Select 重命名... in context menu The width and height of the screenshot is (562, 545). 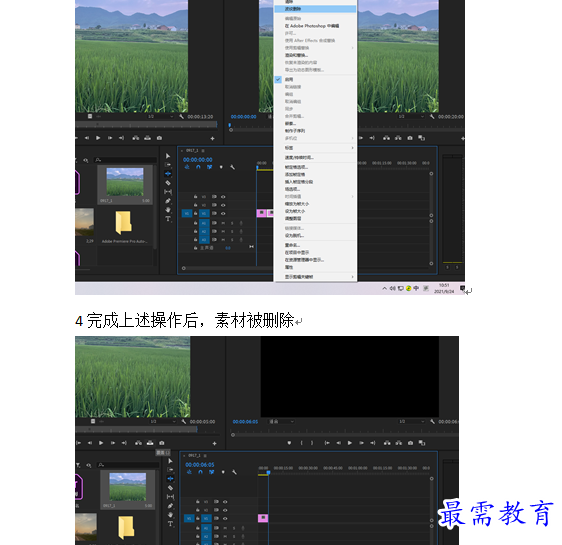tap(292, 245)
